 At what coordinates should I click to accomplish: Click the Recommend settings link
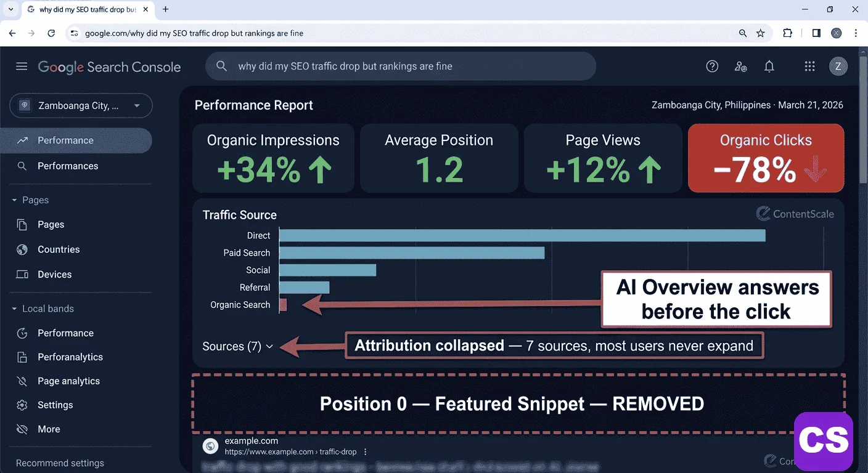[x=59, y=463]
